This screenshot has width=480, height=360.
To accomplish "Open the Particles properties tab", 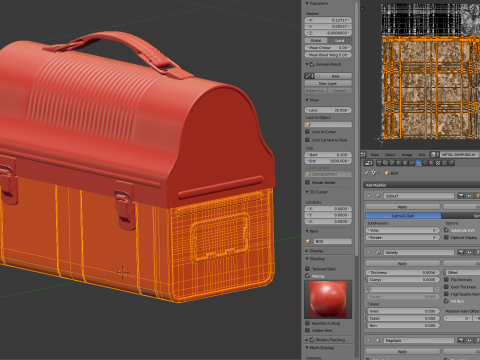I will (x=444, y=163).
